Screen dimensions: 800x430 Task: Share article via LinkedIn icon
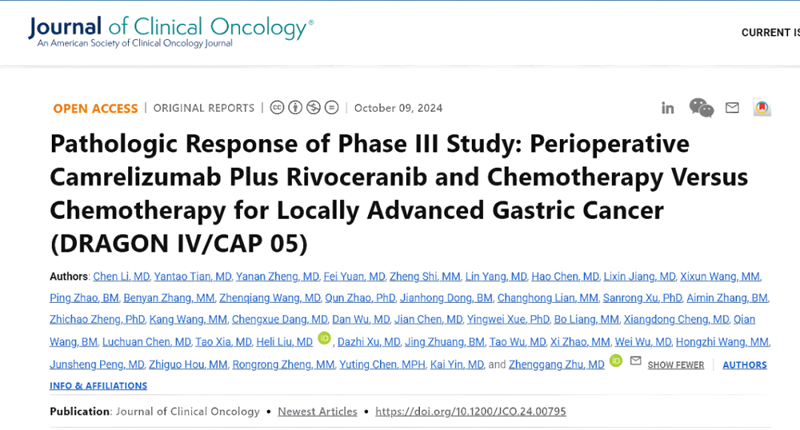coord(667,108)
